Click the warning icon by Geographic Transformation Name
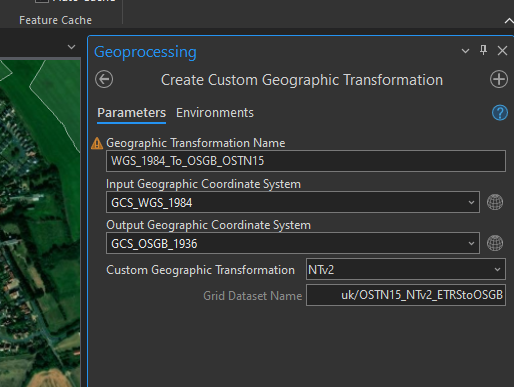Screen dimensions: 514x387 pyautogui.click(x=97, y=143)
